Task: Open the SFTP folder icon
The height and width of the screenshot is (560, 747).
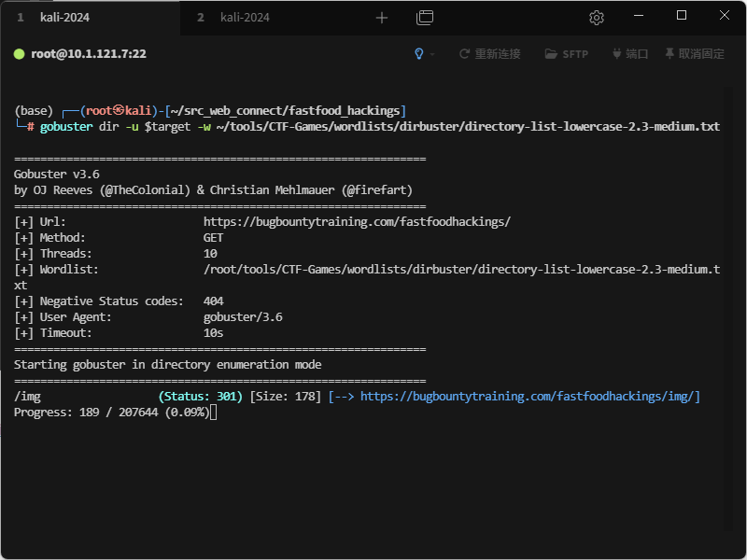Action: (x=551, y=54)
